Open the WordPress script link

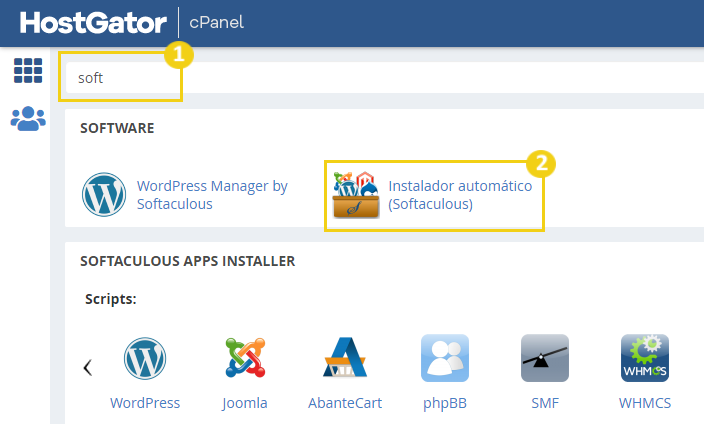point(145,403)
